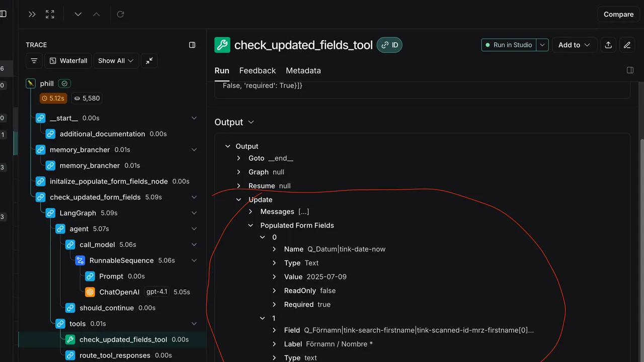Expand the Value 2025-07-09 entry
The image size is (644, 362).
(274, 277)
